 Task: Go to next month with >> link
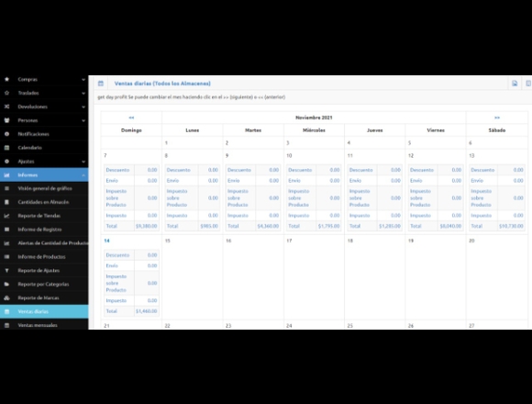point(497,118)
